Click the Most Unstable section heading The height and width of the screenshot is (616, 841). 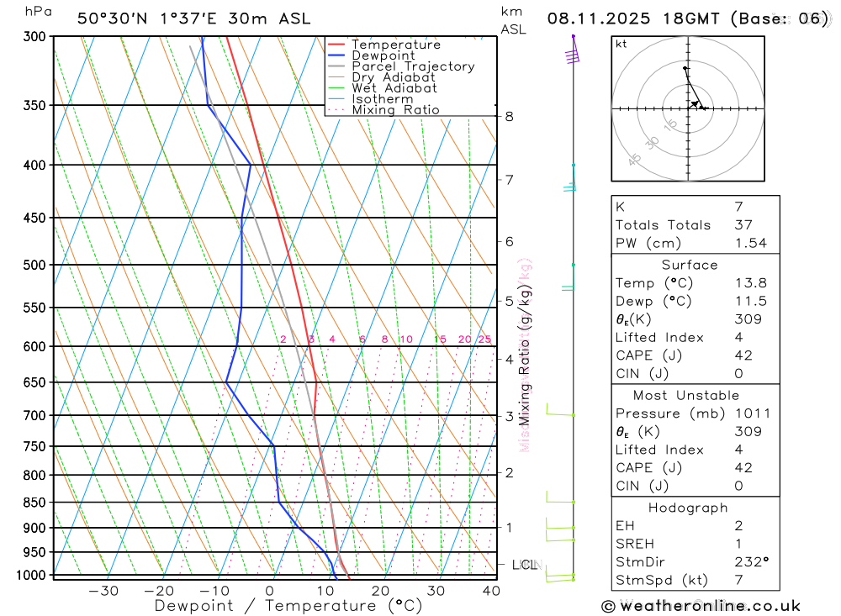(x=686, y=395)
